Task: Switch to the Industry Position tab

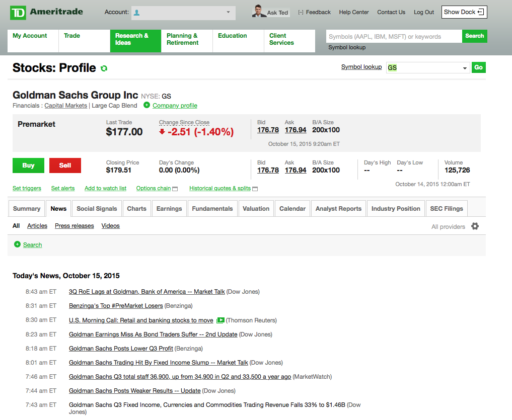Action: click(x=396, y=209)
